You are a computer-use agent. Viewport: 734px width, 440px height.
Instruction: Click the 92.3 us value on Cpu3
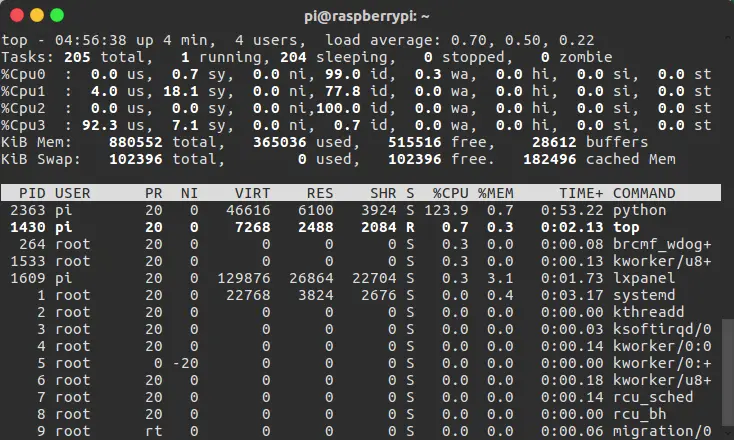[x=100, y=125]
